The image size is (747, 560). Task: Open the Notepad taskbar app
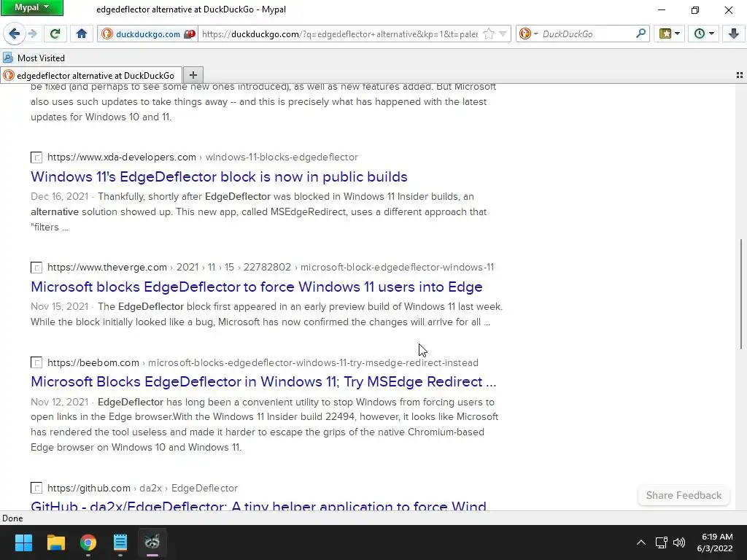120,542
